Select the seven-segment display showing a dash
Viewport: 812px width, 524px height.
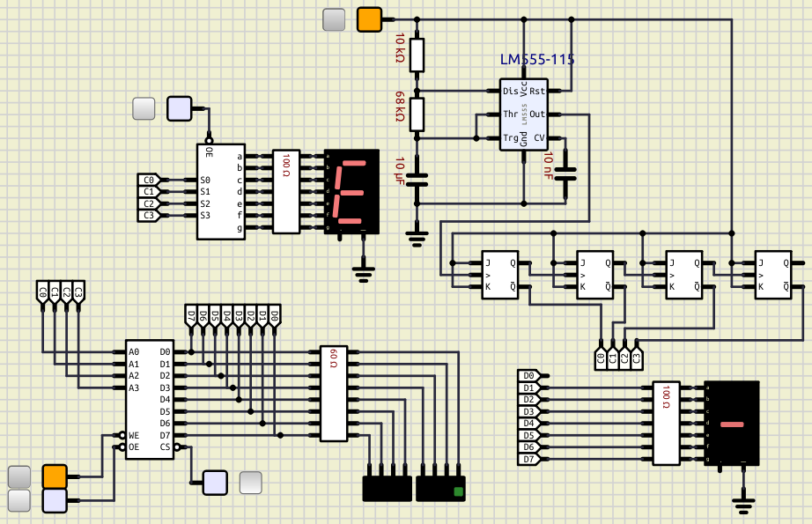tap(732, 424)
